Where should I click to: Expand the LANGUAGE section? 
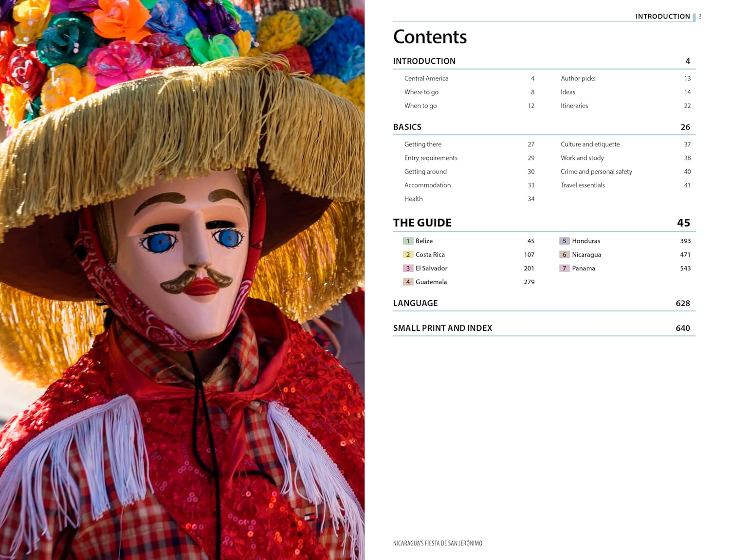coord(415,303)
